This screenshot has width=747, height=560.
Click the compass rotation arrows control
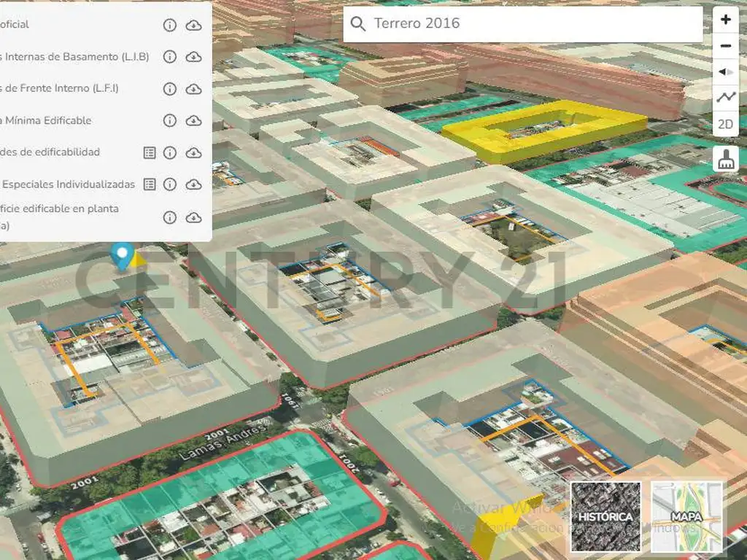pos(725,71)
